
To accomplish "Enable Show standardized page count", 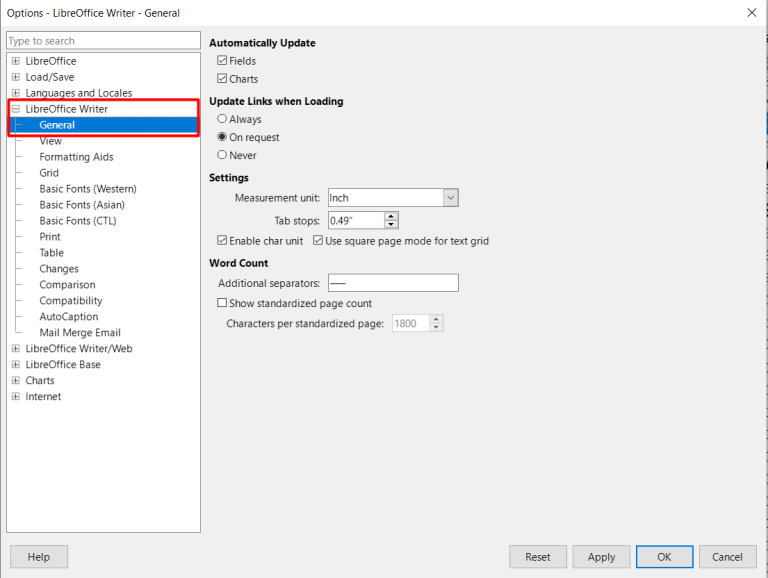I will click(222, 303).
